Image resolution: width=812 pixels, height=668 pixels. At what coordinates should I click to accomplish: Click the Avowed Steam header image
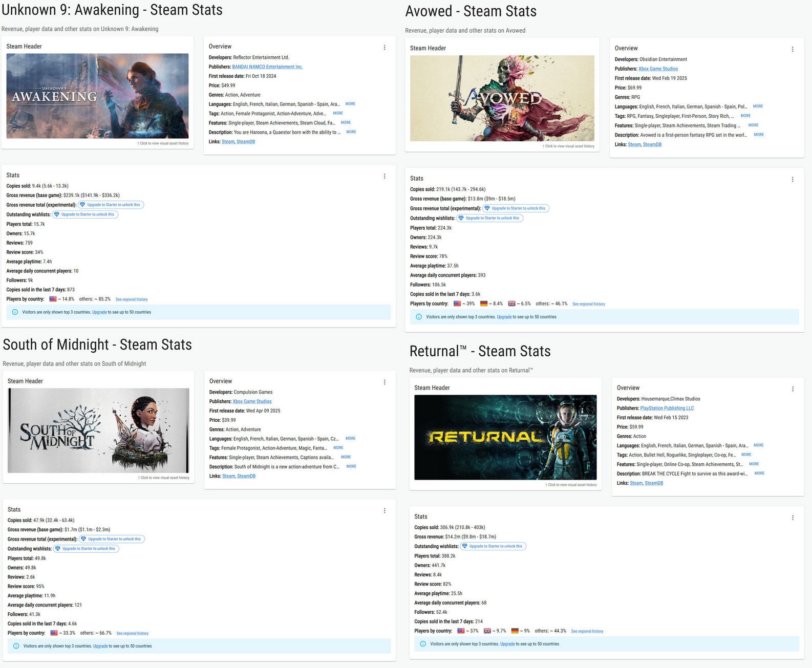point(502,98)
